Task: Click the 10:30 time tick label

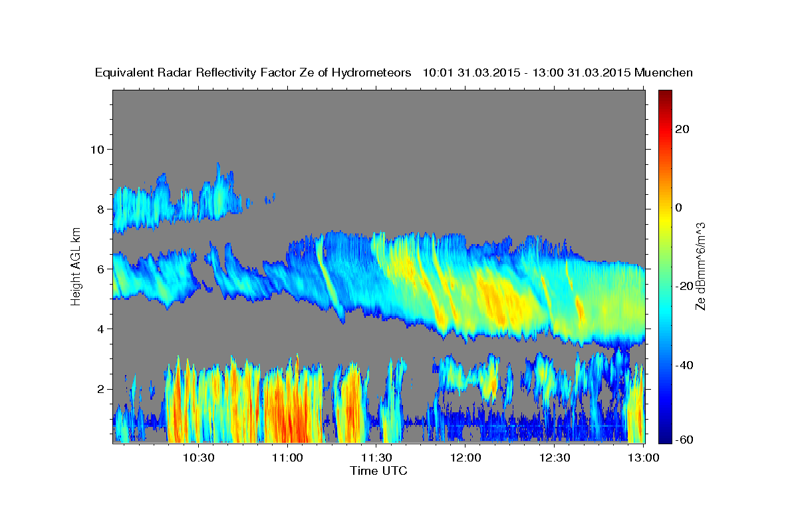Action: point(199,458)
